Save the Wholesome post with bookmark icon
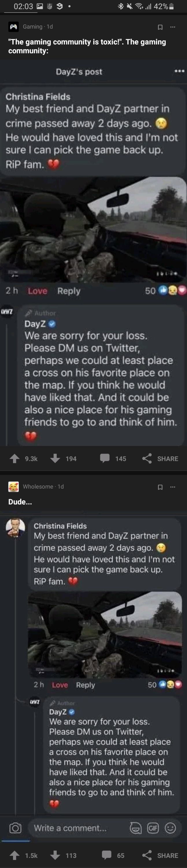The width and height of the screenshot is (187, 868). tap(160, 487)
